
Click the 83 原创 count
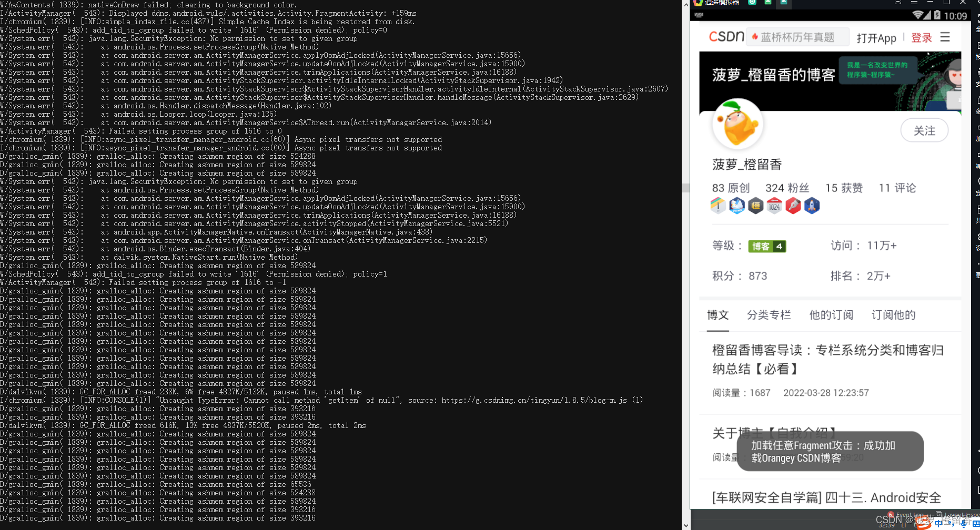pyautogui.click(x=731, y=188)
